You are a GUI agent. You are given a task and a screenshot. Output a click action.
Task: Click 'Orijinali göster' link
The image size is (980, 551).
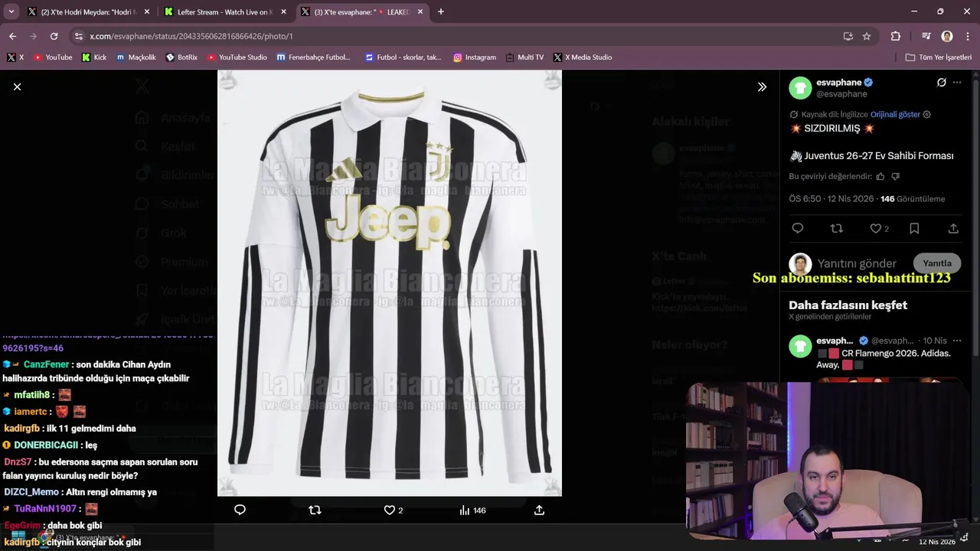pyautogui.click(x=895, y=115)
